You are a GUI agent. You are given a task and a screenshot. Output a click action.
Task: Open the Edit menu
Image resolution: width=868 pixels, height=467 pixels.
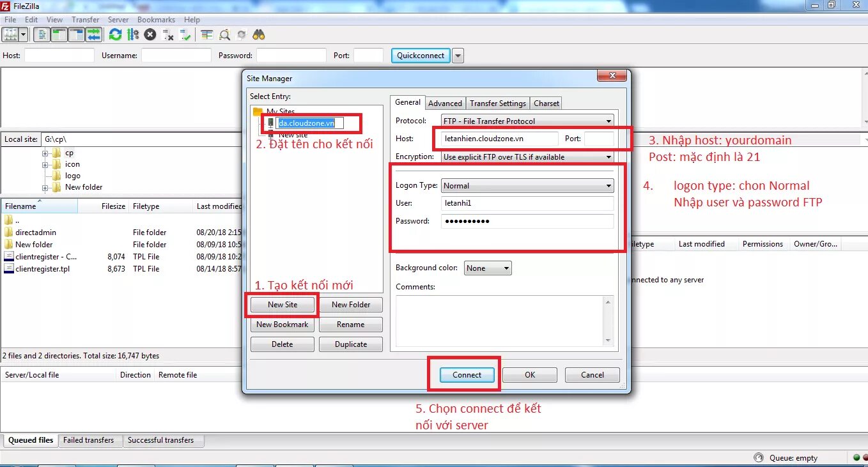click(x=31, y=20)
